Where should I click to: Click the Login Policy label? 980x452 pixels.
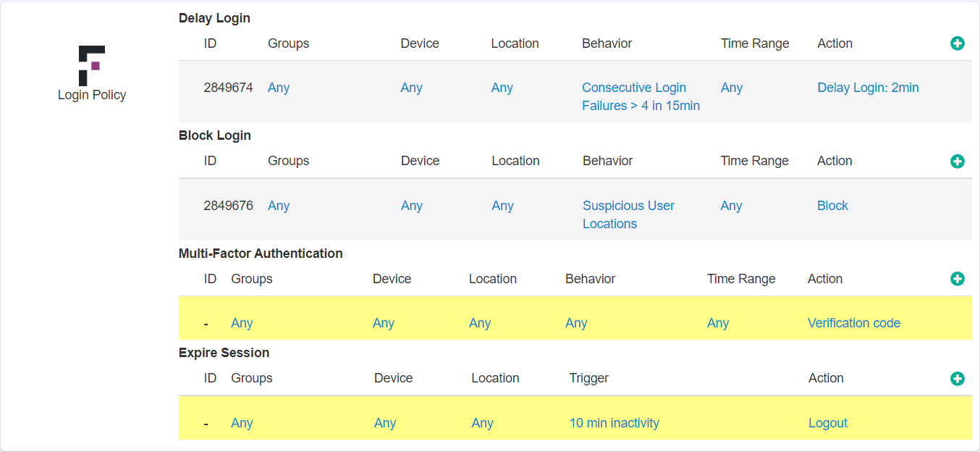92,94
